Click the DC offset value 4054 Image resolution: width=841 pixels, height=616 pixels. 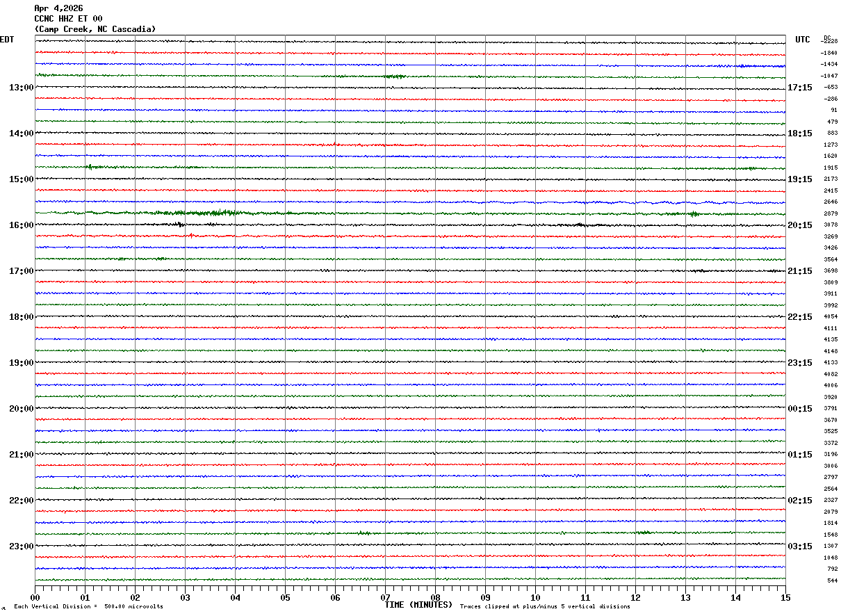click(831, 317)
